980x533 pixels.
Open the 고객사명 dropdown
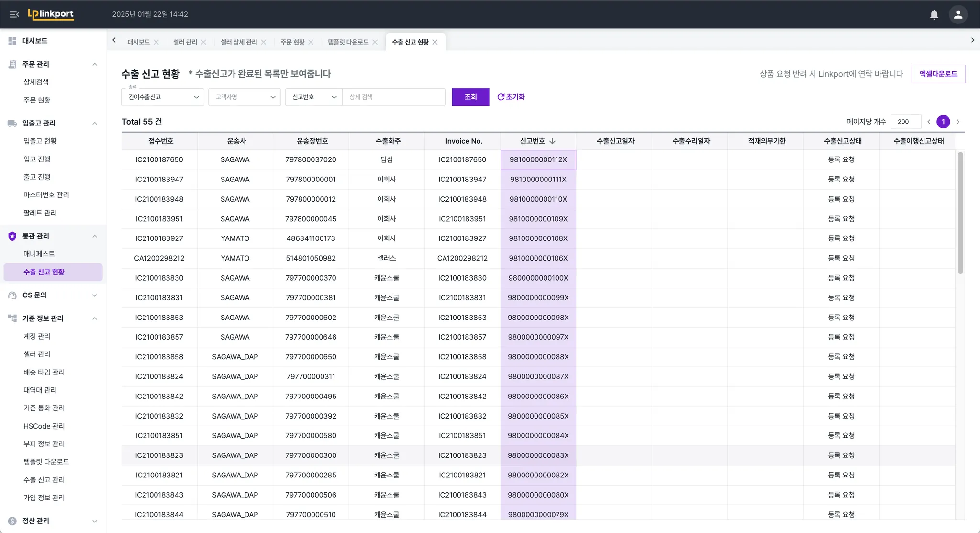244,97
